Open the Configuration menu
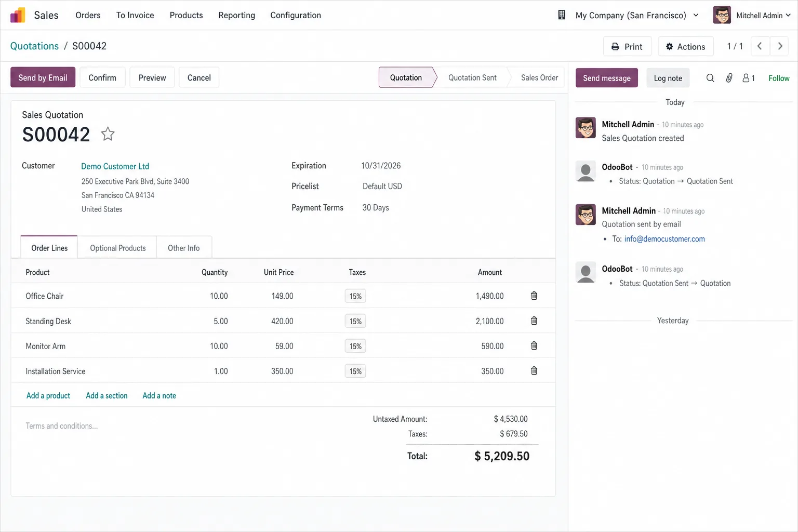This screenshot has height=532, width=798. coord(296,15)
